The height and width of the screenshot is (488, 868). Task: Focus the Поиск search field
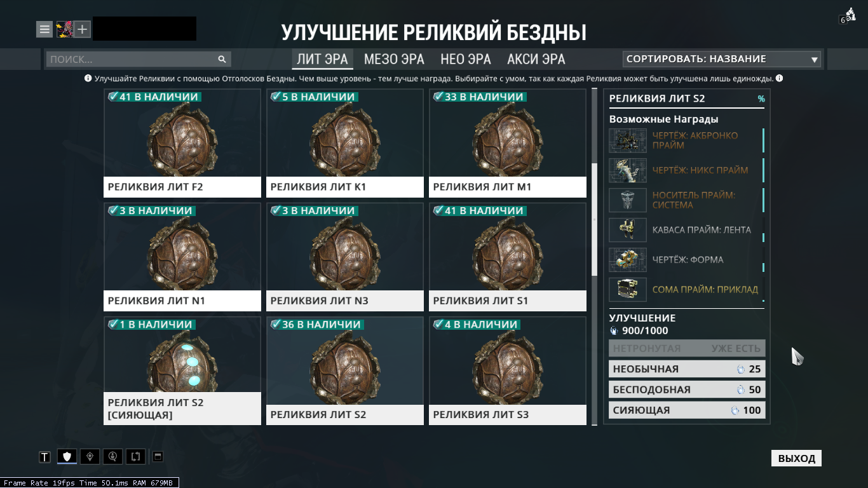pyautogui.click(x=131, y=59)
